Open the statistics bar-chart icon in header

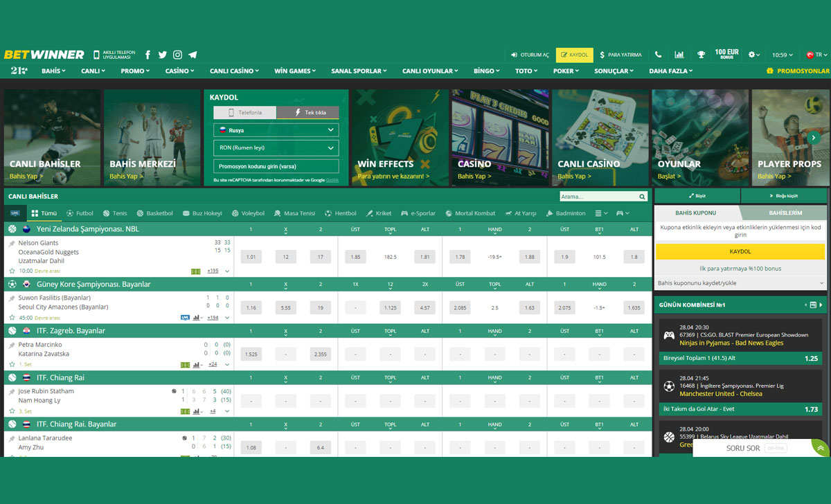click(x=679, y=55)
